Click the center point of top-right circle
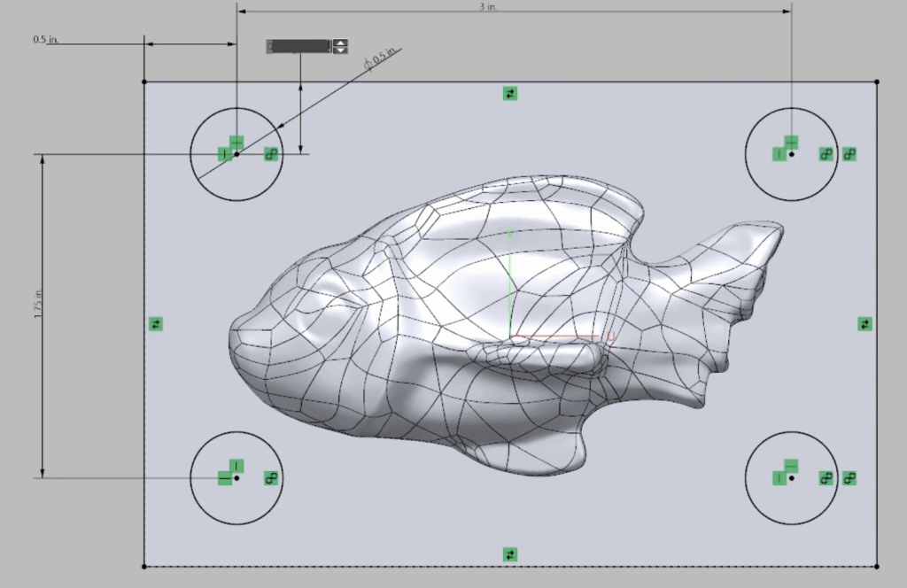The image size is (907, 588). (792, 154)
